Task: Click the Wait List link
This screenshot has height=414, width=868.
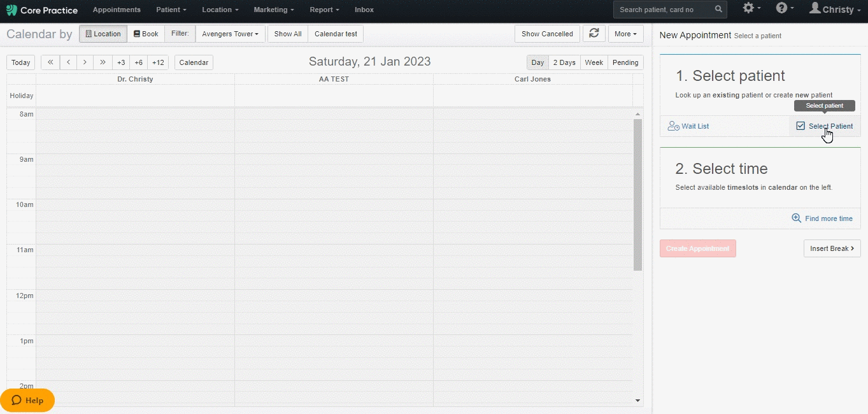Action: 695,126
